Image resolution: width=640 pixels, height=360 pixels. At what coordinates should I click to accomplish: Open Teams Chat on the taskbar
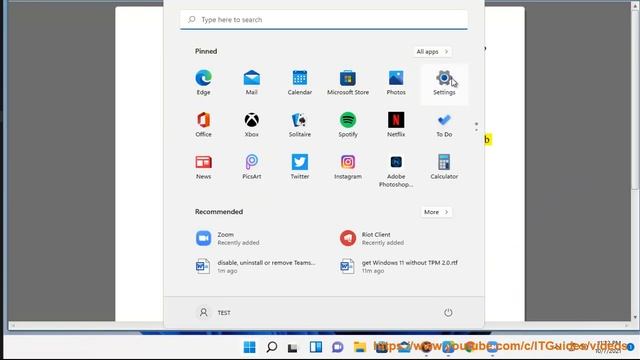click(338, 347)
